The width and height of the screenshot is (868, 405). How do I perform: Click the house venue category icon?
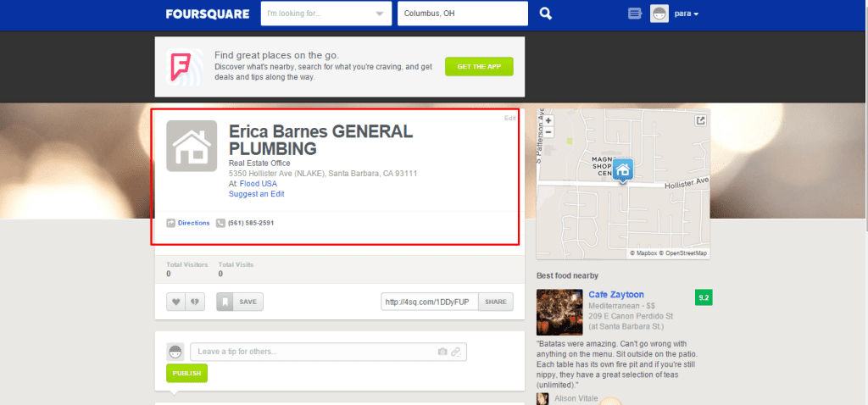coord(192,146)
